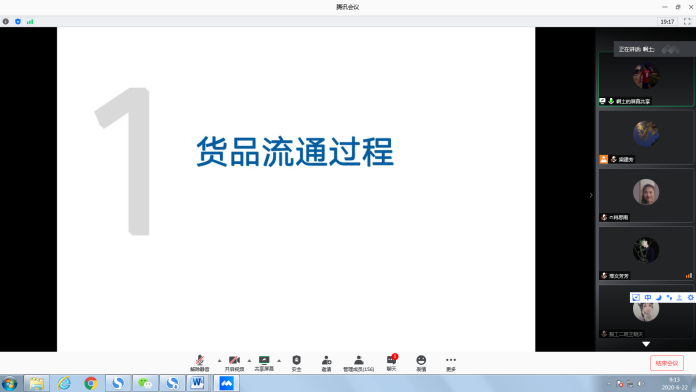
Task: Show next participants with the down arrow
Action: tap(646, 344)
